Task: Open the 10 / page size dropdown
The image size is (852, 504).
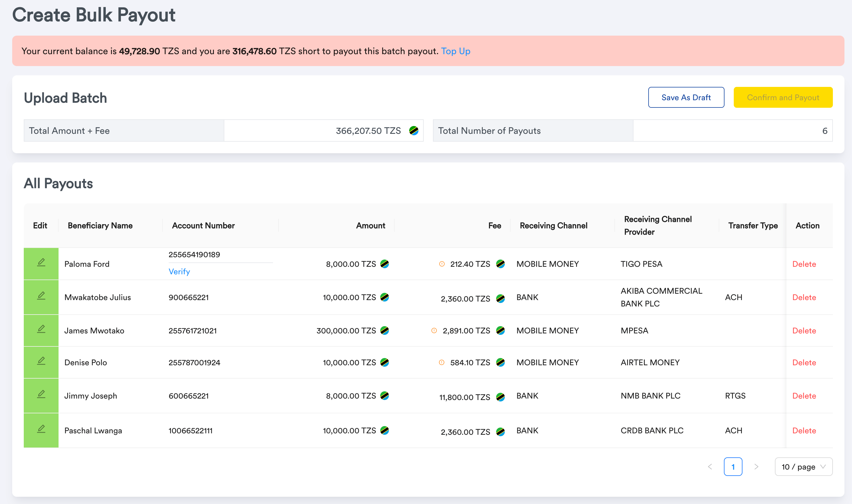Action: click(803, 467)
